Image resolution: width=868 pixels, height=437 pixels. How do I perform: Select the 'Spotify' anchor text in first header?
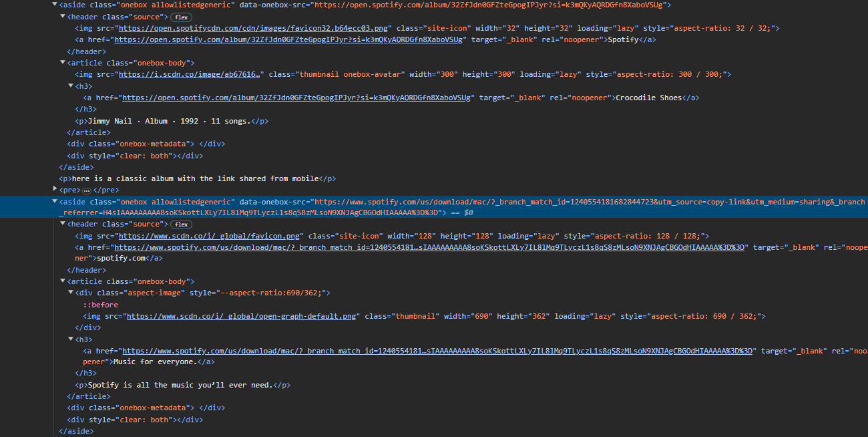click(622, 39)
